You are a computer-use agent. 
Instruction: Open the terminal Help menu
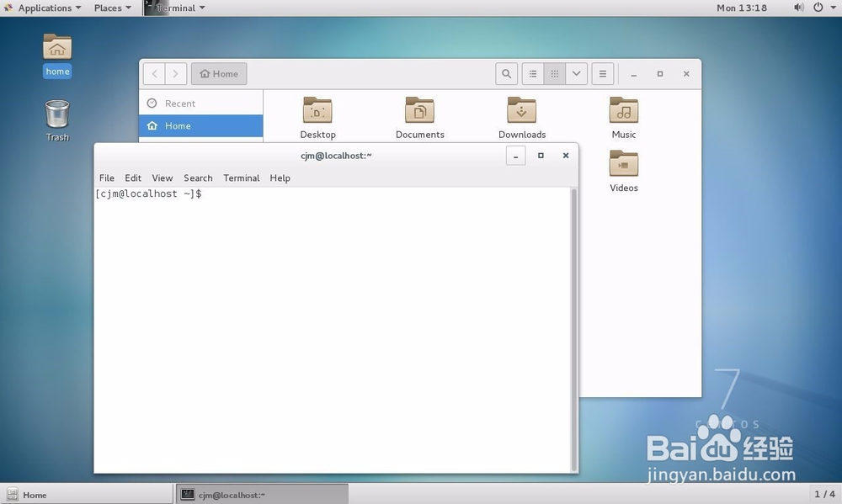[280, 178]
